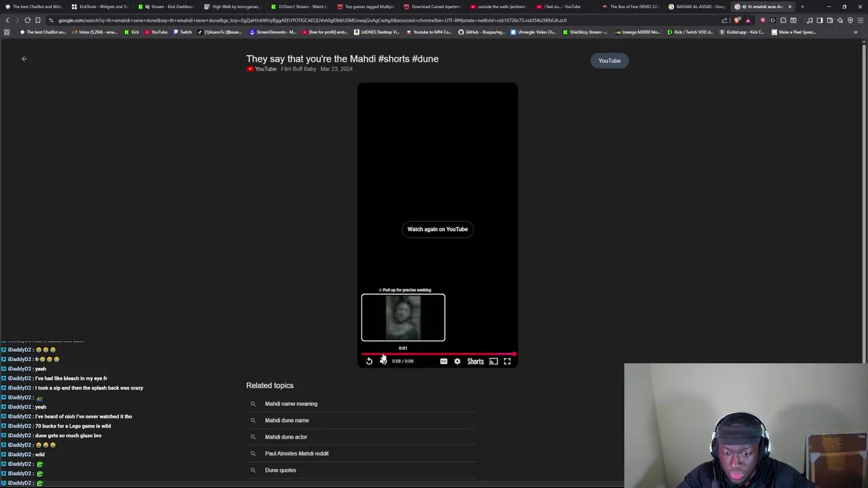Image resolution: width=868 pixels, height=488 pixels.
Task: Switch to the outside the walls tab
Action: point(498,7)
